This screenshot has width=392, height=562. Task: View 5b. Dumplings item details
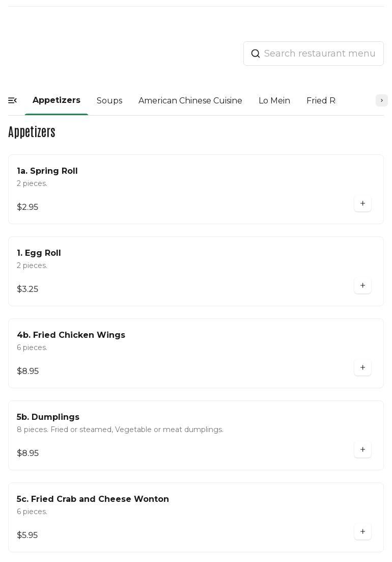click(48, 417)
